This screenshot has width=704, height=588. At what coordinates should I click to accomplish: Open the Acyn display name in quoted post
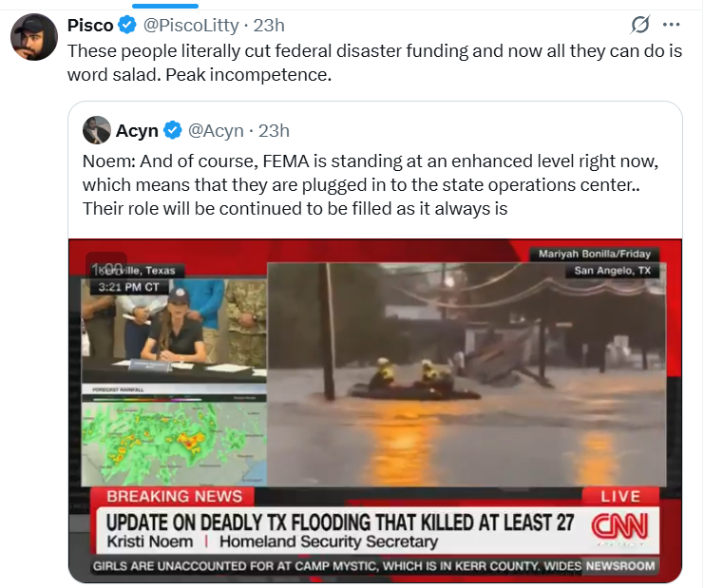coord(137,131)
